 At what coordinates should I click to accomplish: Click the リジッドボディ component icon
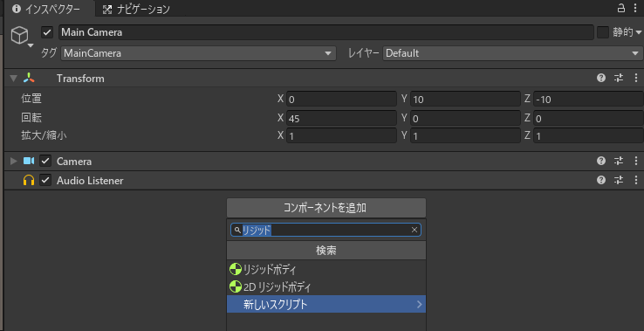236,270
